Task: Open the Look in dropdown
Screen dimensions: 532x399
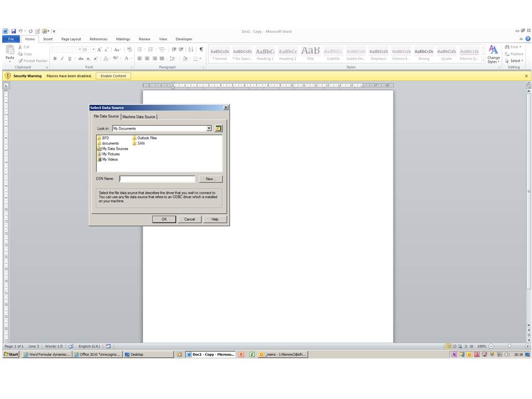Action: click(209, 128)
